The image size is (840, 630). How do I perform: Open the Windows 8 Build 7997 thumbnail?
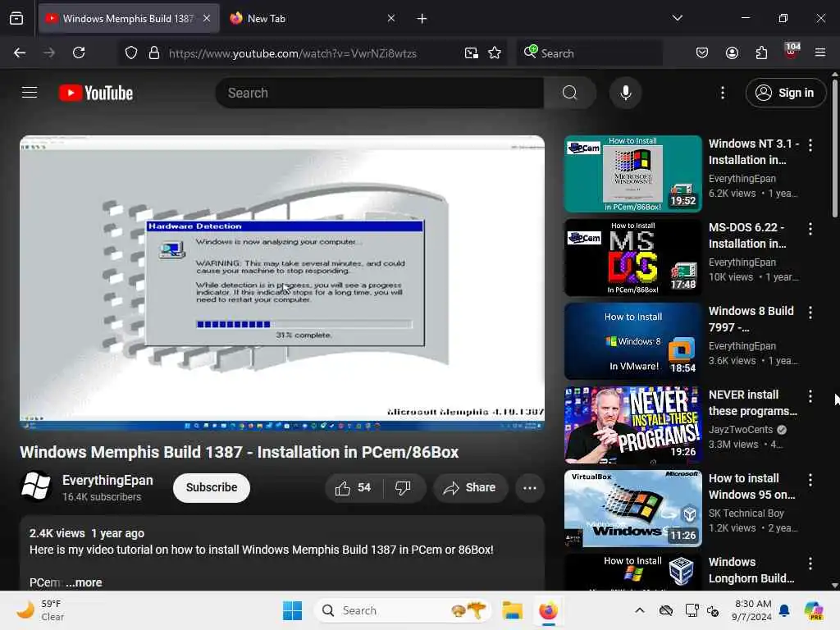coord(632,341)
